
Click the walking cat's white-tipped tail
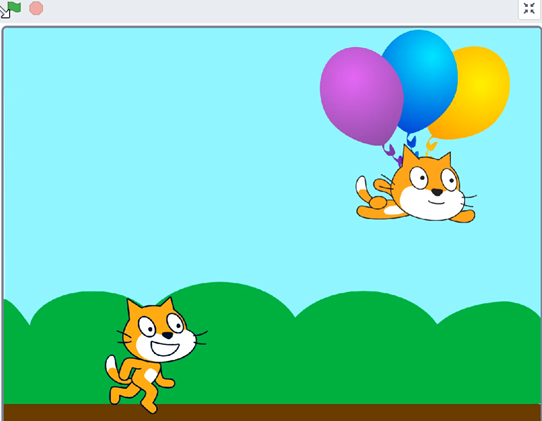click(x=111, y=367)
